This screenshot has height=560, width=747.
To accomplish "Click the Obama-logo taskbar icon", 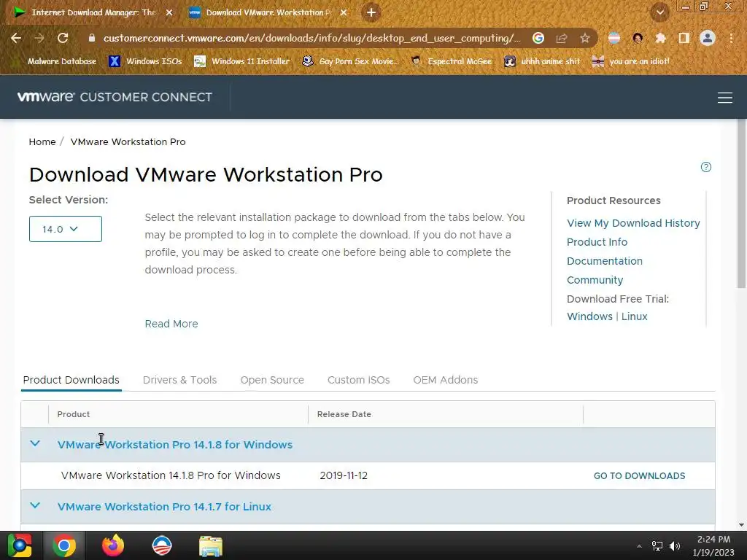I will 161,545.
